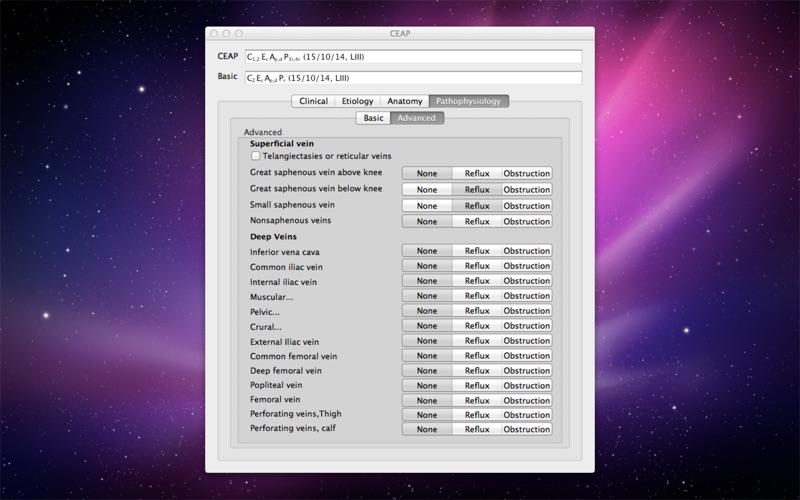This screenshot has height=500, width=800.
Task: Choose Reflux for Inferior vena cava
Action: [x=477, y=251]
